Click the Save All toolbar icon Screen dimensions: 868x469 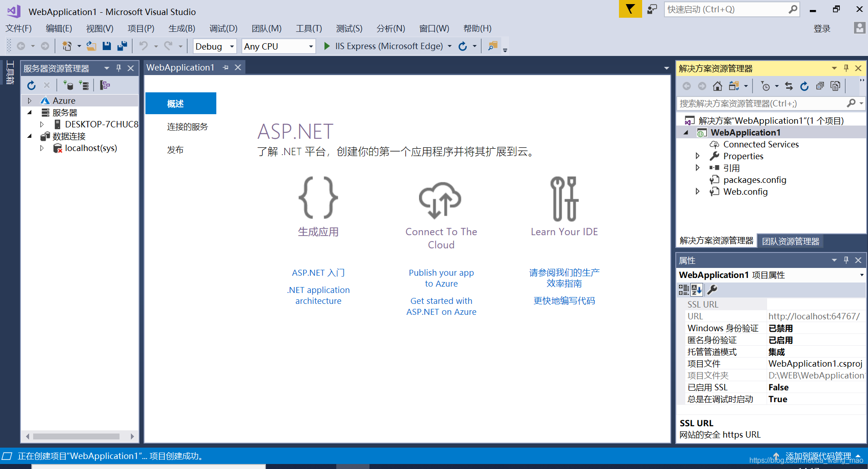(122, 46)
